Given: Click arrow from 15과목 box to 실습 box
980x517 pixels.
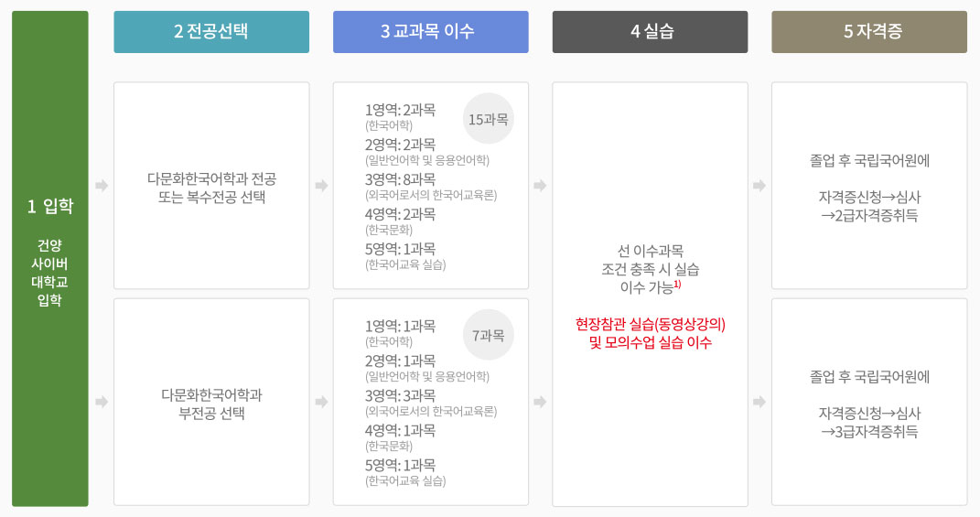Looking at the screenshot, I should (x=540, y=186).
